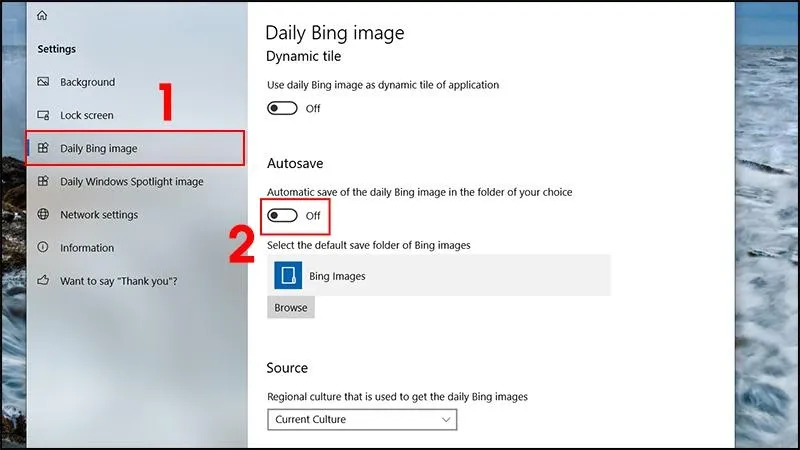The width and height of the screenshot is (800, 450).
Task: Click the Autosave section heading
Action: click(295, 163)
